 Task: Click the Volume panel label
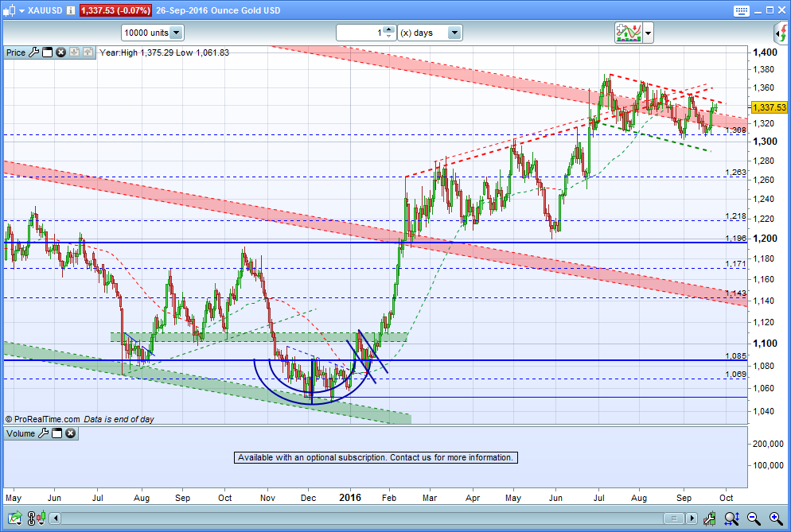tap(21, 433)
